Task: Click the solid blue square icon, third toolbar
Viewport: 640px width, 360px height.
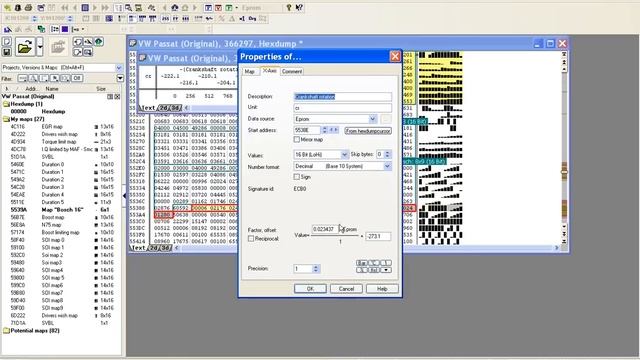Action: point(65,29)
